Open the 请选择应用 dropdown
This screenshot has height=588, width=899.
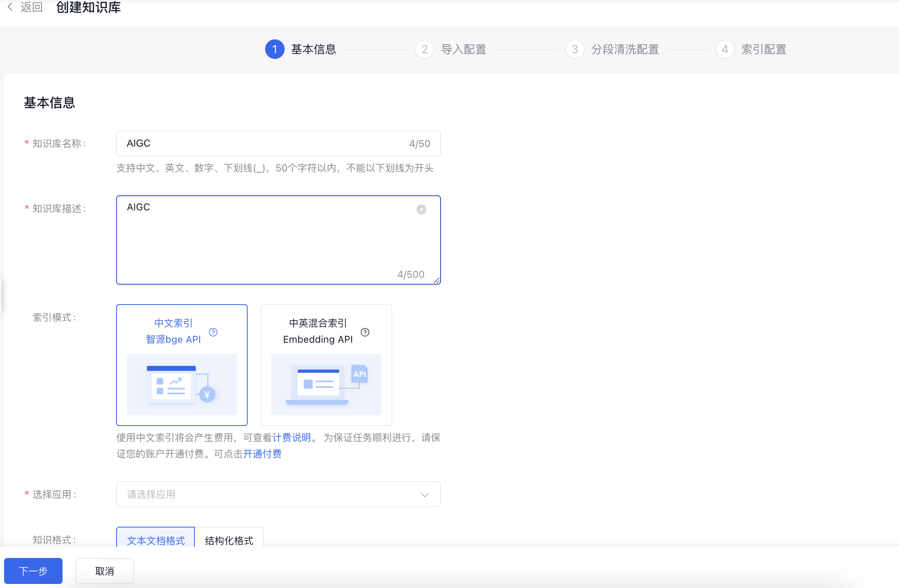click(x=278, y=494)
